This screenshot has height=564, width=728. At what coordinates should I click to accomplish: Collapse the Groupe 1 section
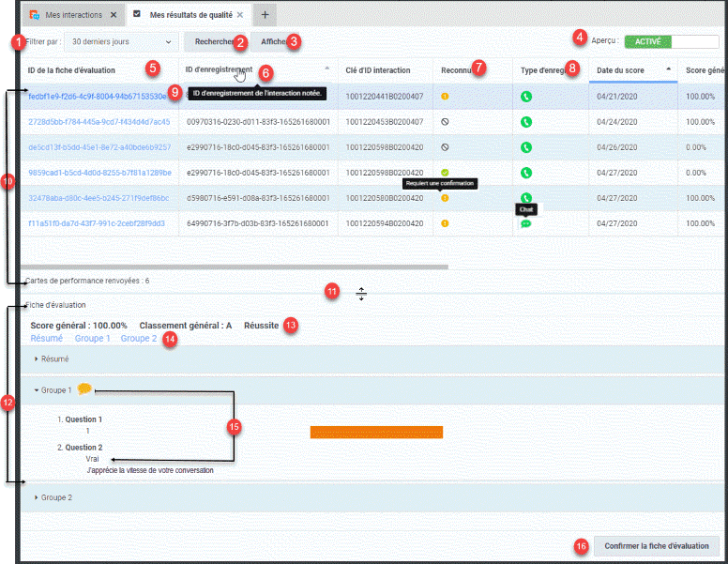[54, 389]
